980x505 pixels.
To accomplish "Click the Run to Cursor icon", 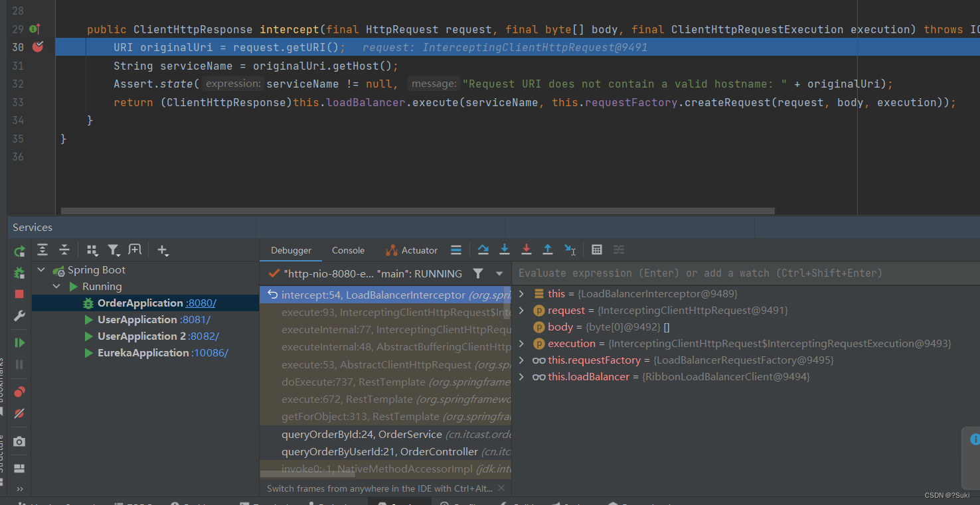I will [x=570, y=250].
